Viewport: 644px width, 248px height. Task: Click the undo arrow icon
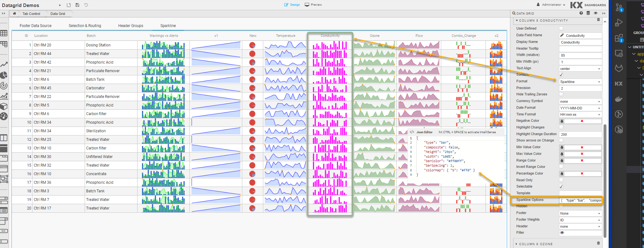86,5
